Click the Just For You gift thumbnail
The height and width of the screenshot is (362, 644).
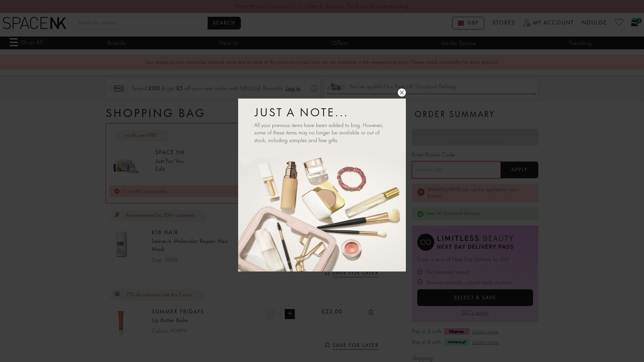127,166
